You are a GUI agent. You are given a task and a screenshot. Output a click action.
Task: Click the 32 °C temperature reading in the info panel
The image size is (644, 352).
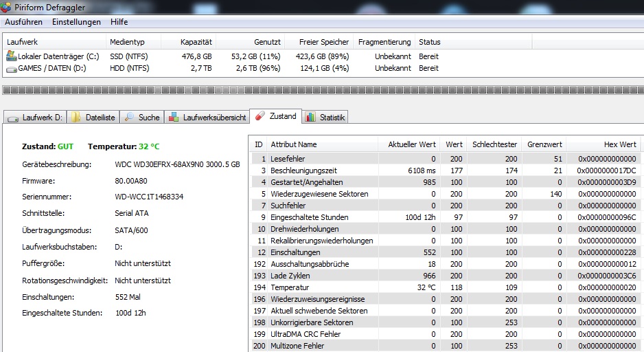[149, 146]
